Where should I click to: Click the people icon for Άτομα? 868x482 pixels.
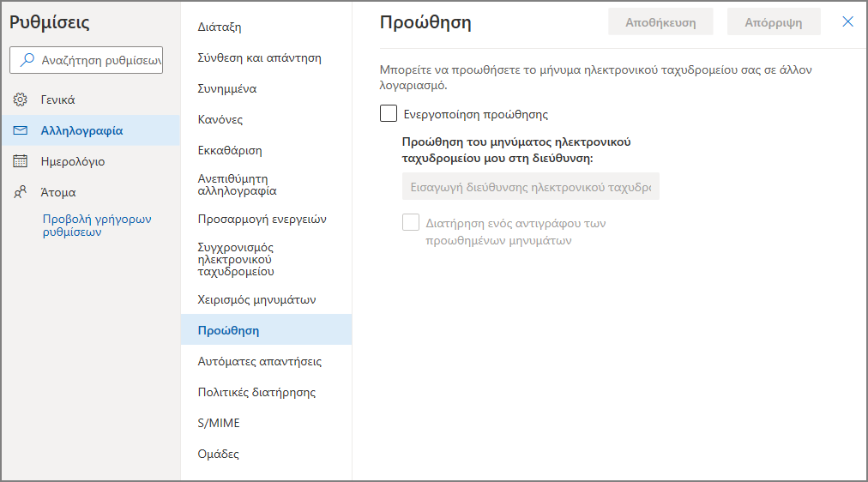pyautogui.click(x=21, y=192)
